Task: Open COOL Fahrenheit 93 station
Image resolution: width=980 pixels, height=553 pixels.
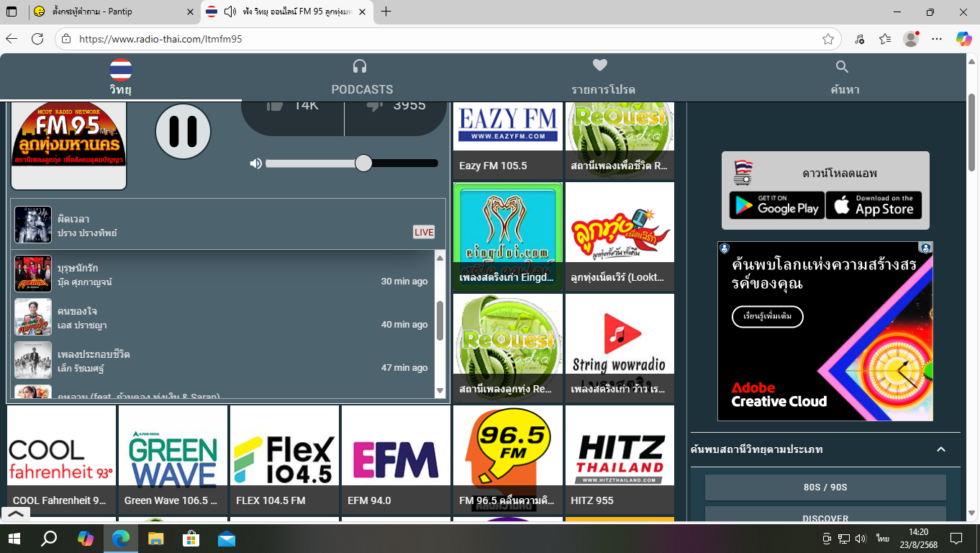Action: [x=61, y=459]
